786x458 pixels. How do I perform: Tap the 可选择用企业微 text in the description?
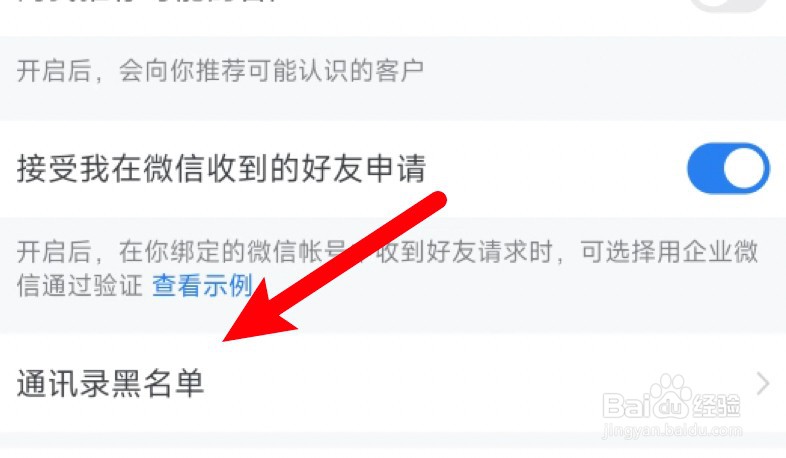click(x=669, y=252)
